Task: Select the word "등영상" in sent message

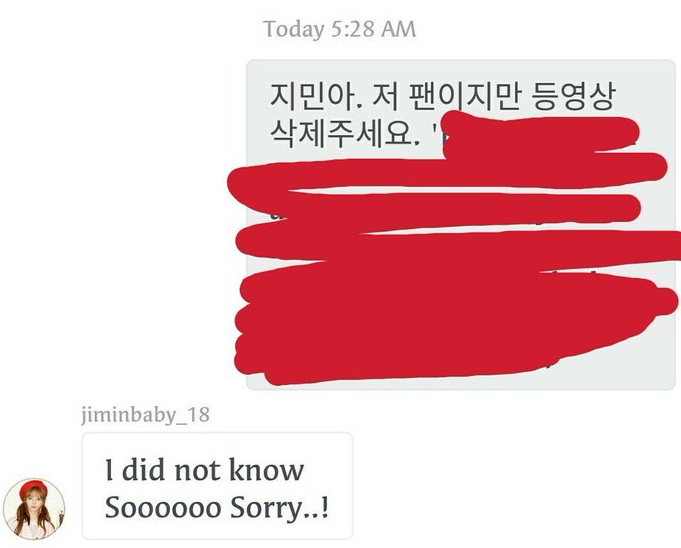Action: tap(574, 96)
